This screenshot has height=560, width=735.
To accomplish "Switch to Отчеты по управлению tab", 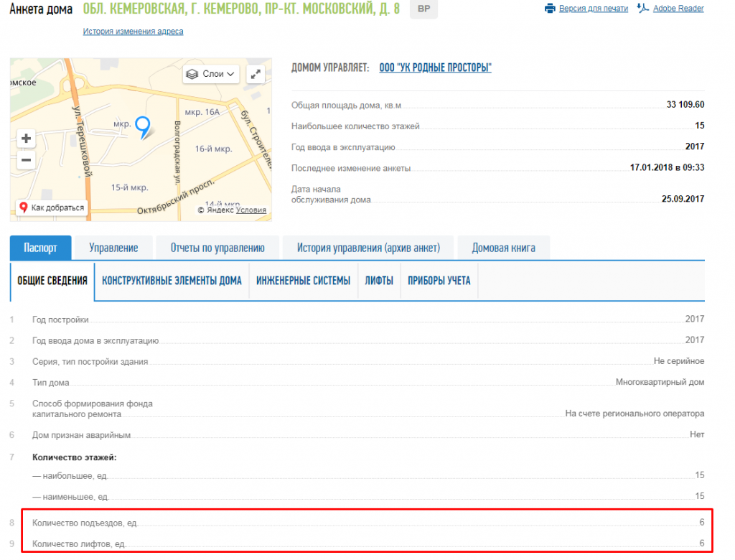I will pyautogui.click(x=217, y=248).
